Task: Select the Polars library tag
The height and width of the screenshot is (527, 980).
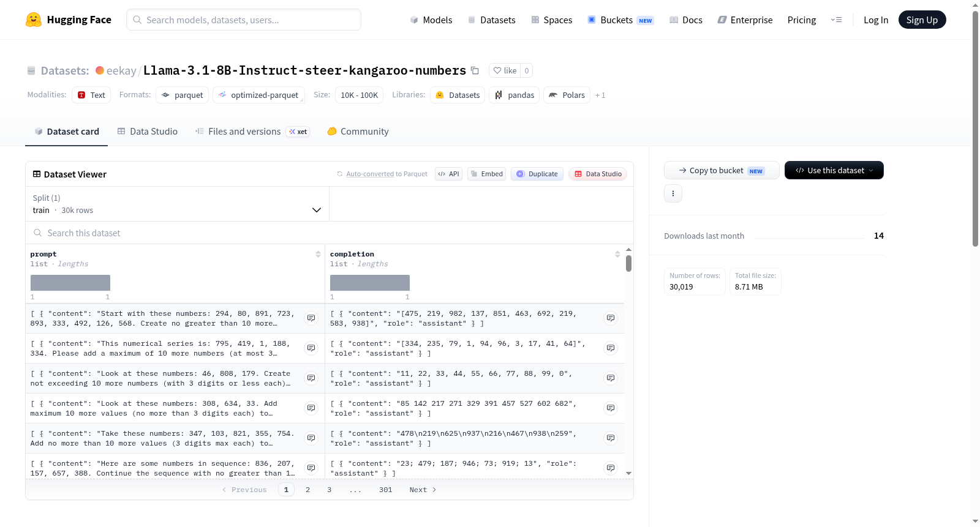Action: [x=567, y=95]
